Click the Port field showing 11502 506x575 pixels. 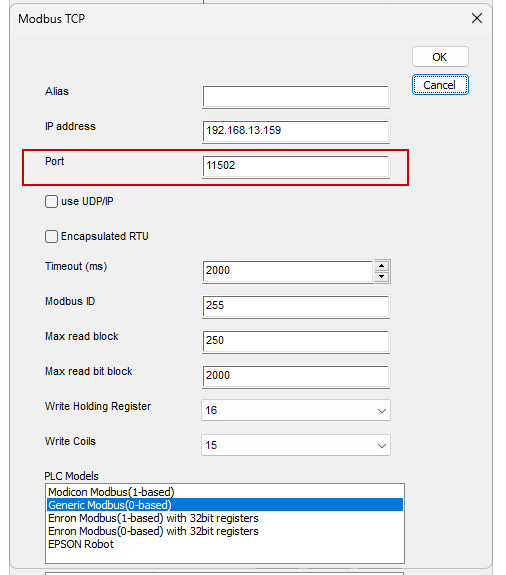pyautogui.click(x=296, y=167)
